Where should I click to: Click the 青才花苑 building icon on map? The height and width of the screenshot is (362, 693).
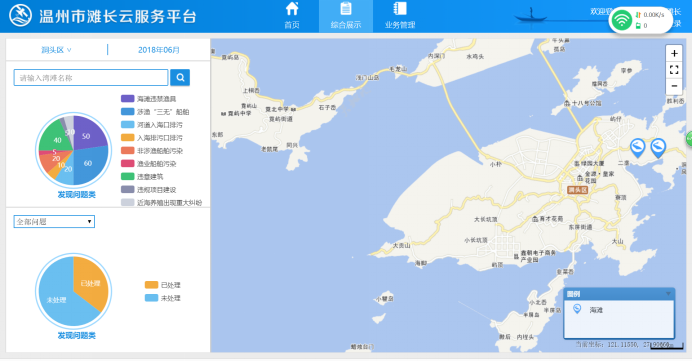coord(535,219)
